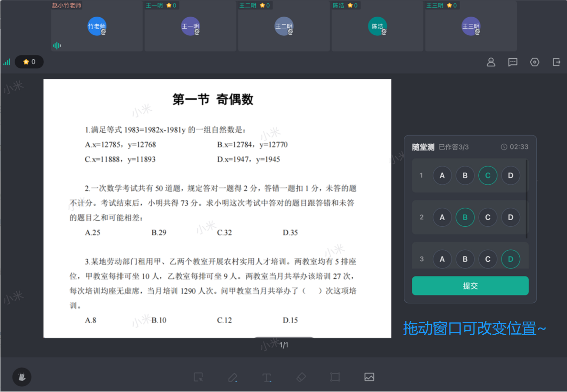Select the eraser tool
The width and height of the screenshot is (567, 392).
pyautogui.click(x=301, y=377)
